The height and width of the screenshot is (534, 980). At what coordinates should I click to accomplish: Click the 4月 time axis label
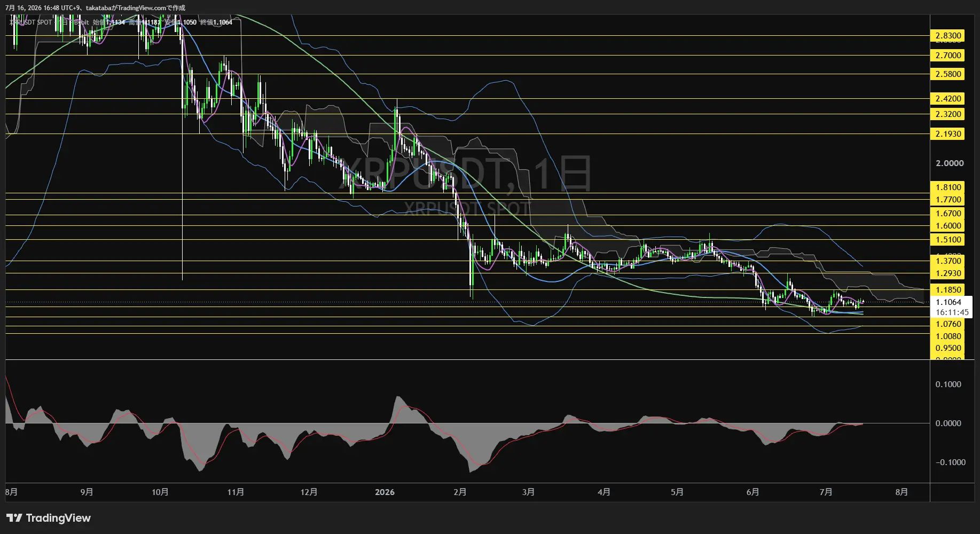tap(603, 492)
